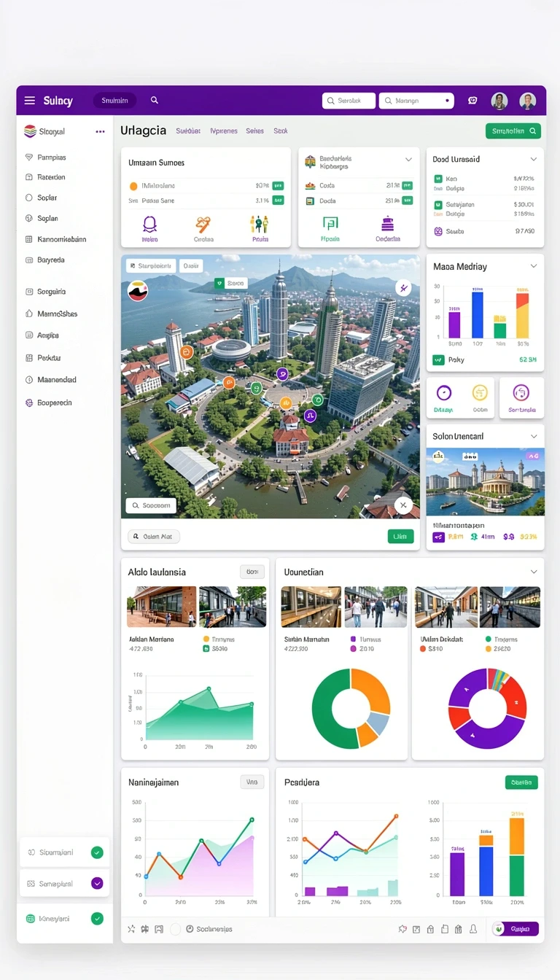Expand the Solon Urencanl panel chevron
Image resolution: width=560 pixels, height=980 pixels.
[534, 436]
